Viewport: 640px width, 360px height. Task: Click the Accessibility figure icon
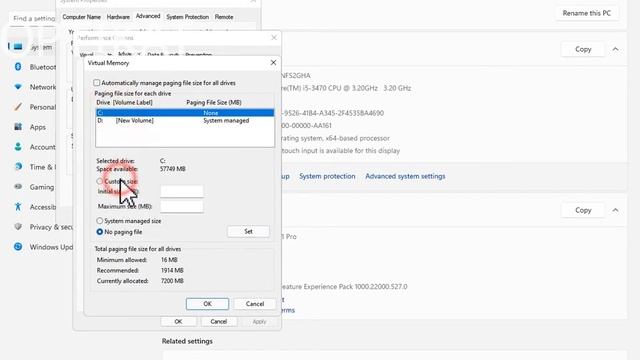(x=18, y=207)
